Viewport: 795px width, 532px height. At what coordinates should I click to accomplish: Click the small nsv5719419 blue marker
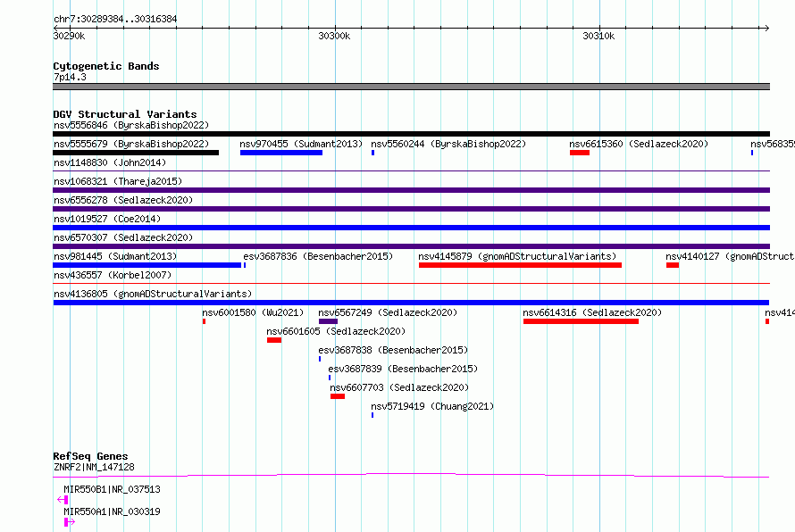tap(372, 415)
